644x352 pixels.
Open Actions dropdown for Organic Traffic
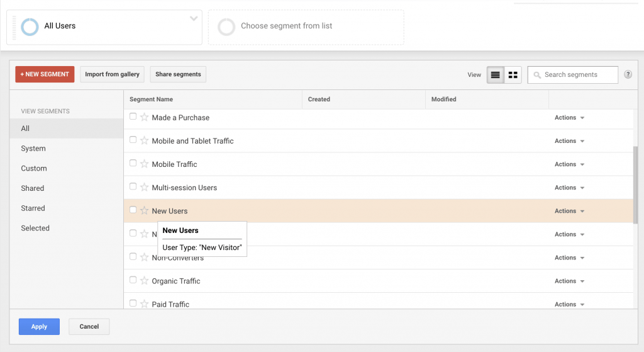pyautogui.click(x=569, y=281)
